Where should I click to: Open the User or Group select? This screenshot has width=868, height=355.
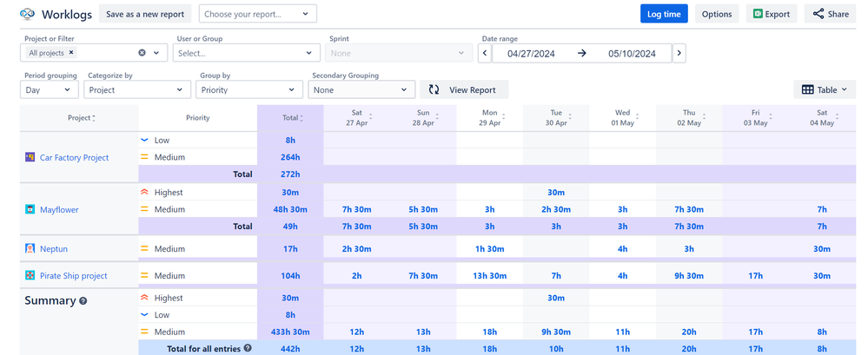click(x=247, y=53)
